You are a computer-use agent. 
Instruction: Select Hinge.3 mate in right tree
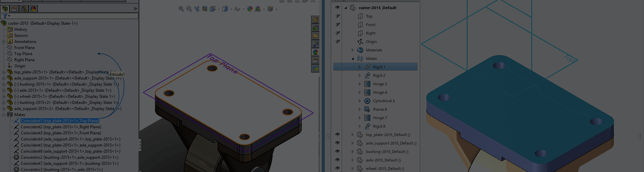click(x=375, y=84)
